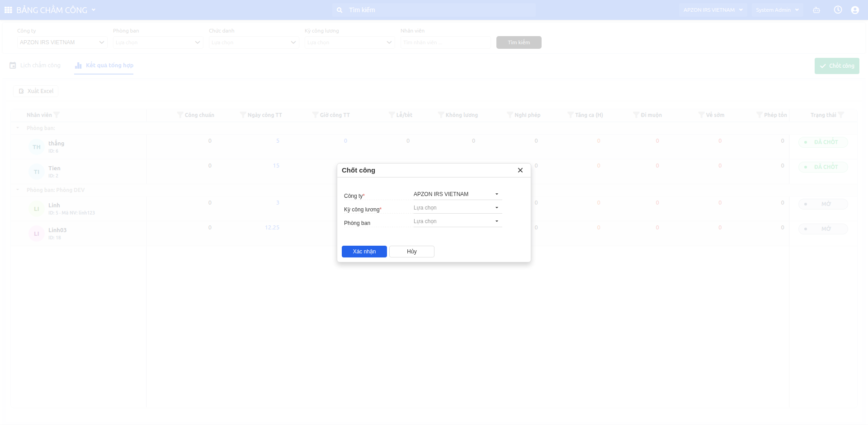This screenshot has width=868, height=425.
Task: Click avatar TH of thắng
Action: (x=37, y=147)
